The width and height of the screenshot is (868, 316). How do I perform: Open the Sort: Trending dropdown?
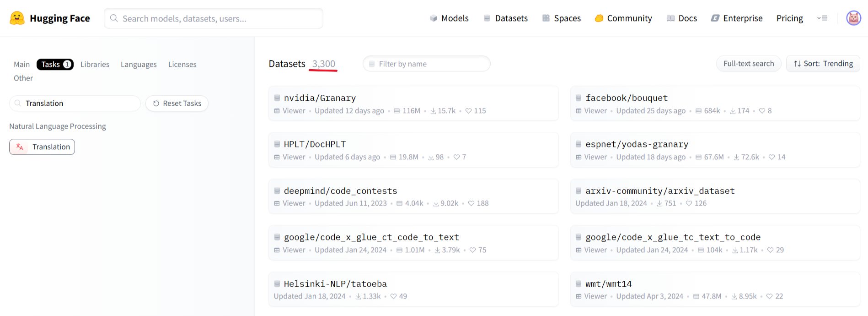823,64
